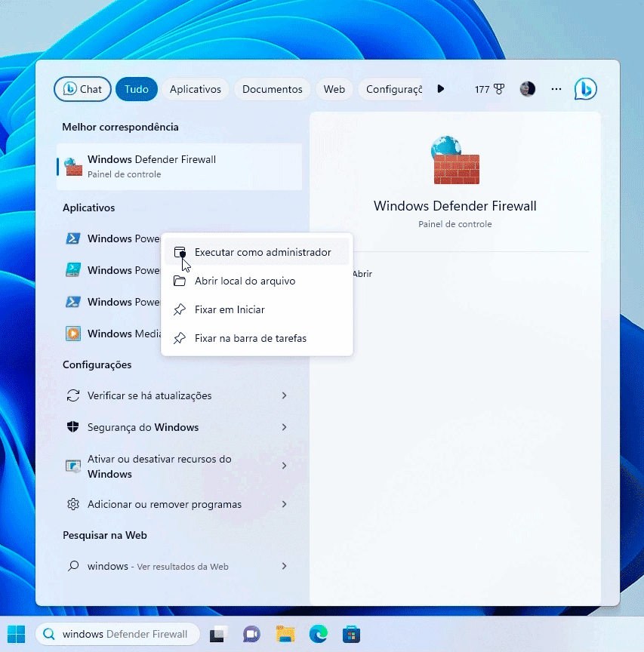The width and height of the screenshot is (644, 652).
Task: Expand the Segurança do Windows chevron
Action: 285,427
